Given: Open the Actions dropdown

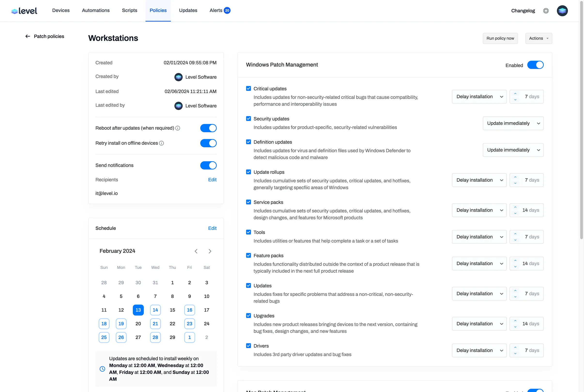Looking at the screenshot, I should coord(538,38).
